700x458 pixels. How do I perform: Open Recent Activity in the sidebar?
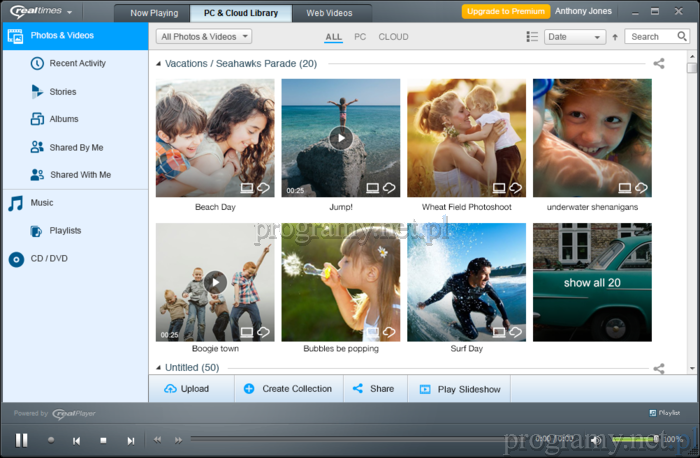coord(77,63)
